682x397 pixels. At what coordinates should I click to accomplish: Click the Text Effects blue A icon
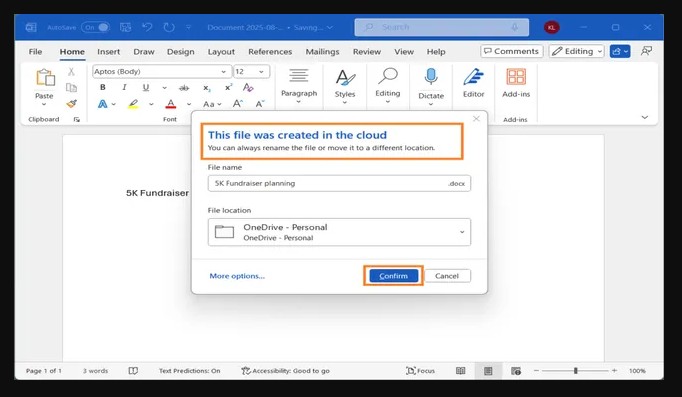(103, 104)
